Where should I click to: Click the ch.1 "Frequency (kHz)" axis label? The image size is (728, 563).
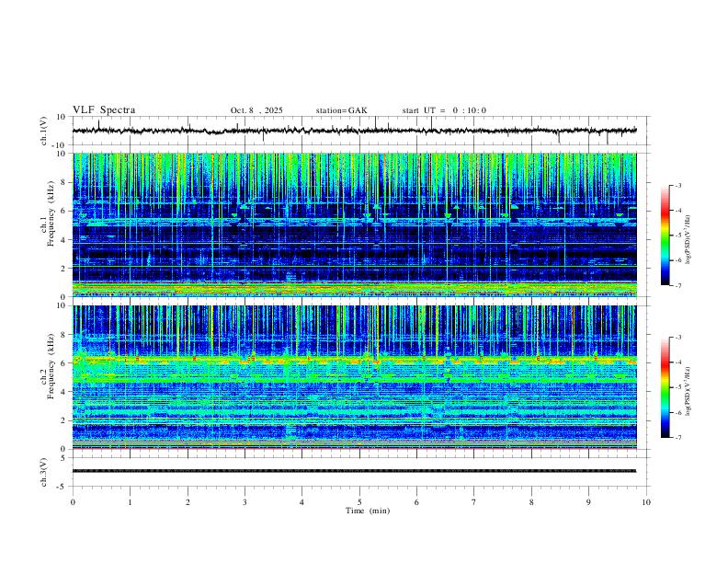51,212
